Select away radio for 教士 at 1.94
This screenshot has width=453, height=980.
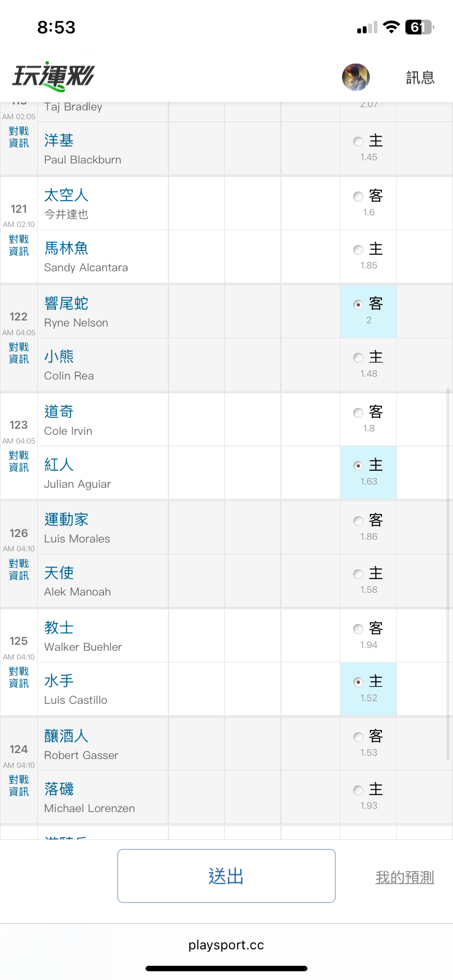pyautogui.click(x=358, y=629)
